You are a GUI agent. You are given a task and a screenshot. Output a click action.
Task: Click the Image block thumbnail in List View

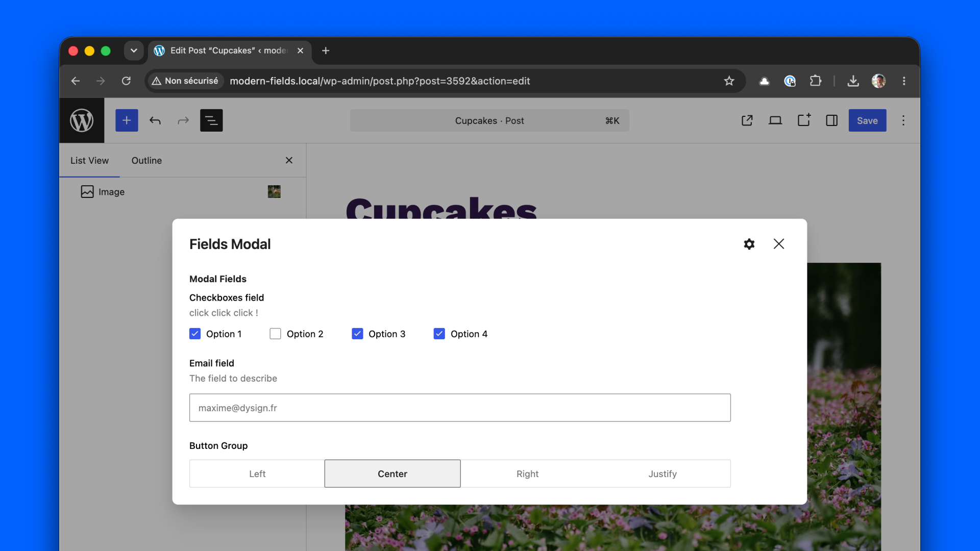point(274,192)
